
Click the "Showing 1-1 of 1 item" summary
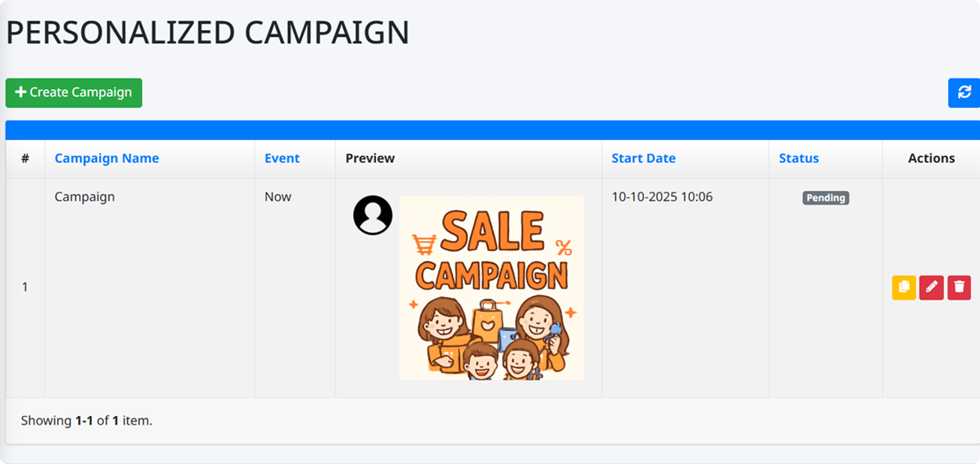click(87, 421)
